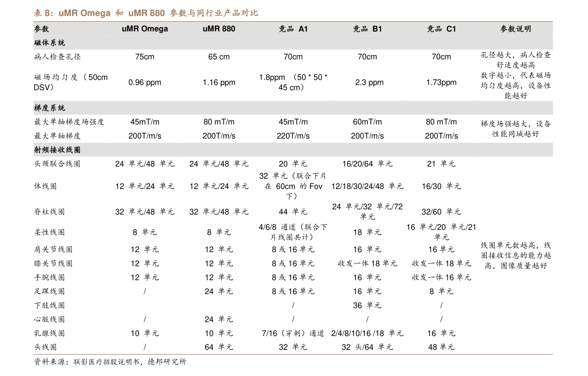Click the 竞品 C1 column header
Viewport: 588px width, 376px height.
pos(441,29)
